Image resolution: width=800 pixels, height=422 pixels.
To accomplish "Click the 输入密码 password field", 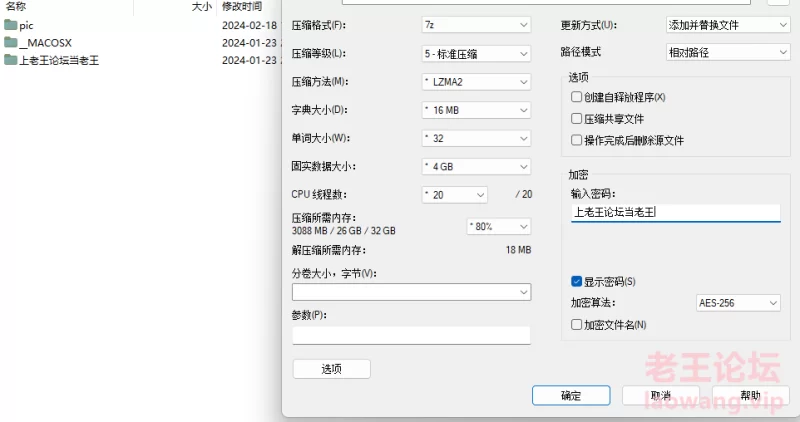I will click(x=676, y=213).
